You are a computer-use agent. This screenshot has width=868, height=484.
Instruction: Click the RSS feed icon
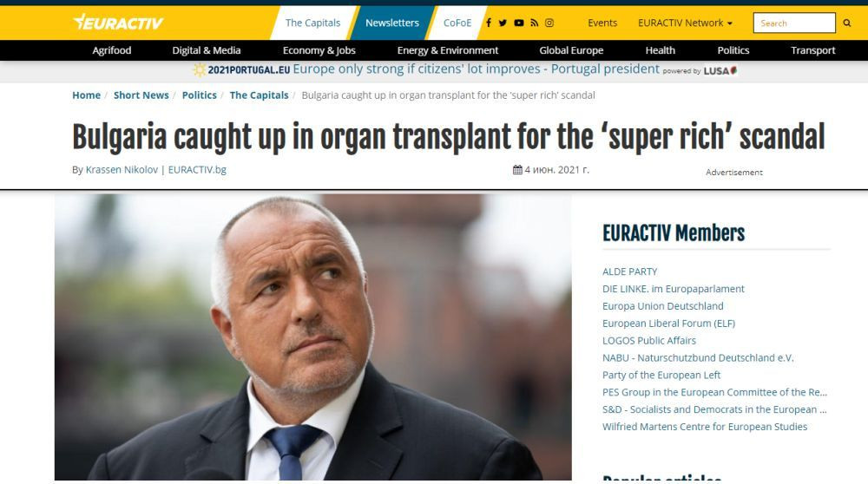tap(535, 23)
